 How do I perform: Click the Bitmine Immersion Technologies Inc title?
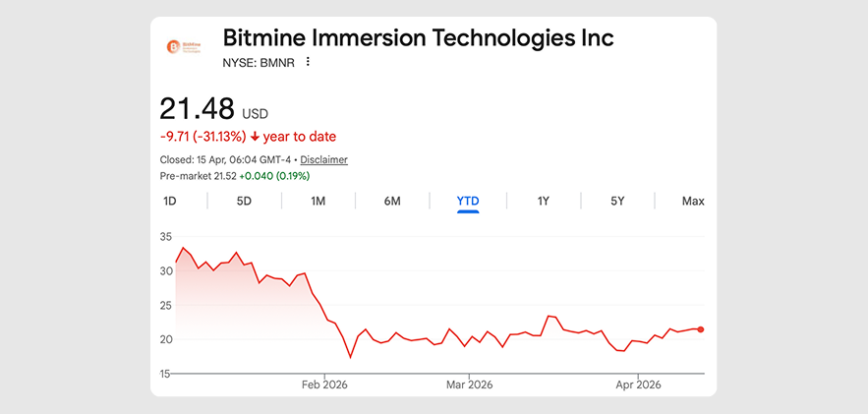(x=418, y=38)
